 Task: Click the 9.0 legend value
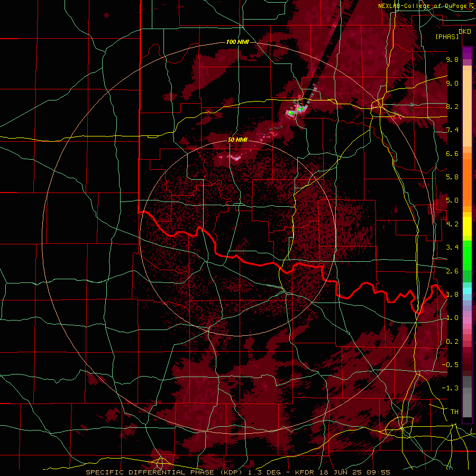(x=452, y=83)
